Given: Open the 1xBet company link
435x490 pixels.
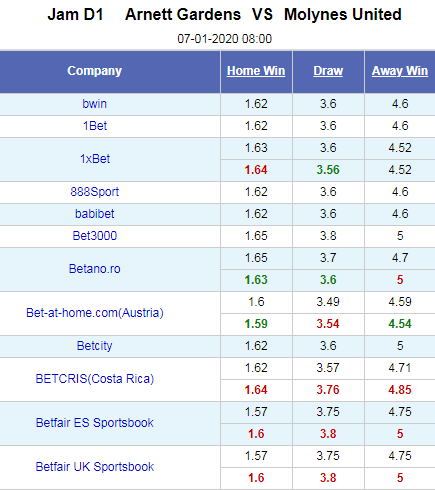Looking at the screenshot, I should point(95,159).
